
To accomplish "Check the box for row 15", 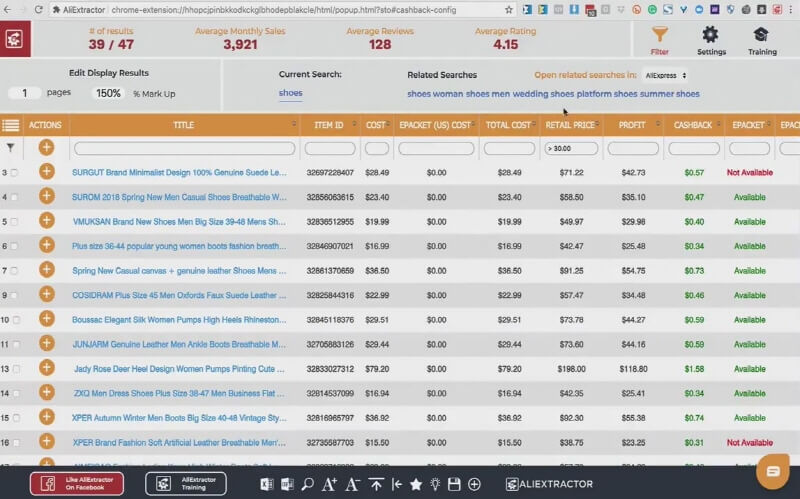I will (16, 418).
